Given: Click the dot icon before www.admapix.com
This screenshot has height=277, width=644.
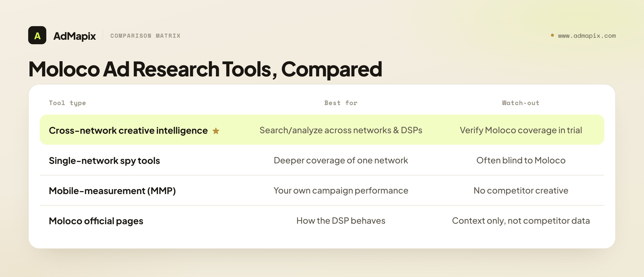Looking at the screenshot, I should (552, 35).
